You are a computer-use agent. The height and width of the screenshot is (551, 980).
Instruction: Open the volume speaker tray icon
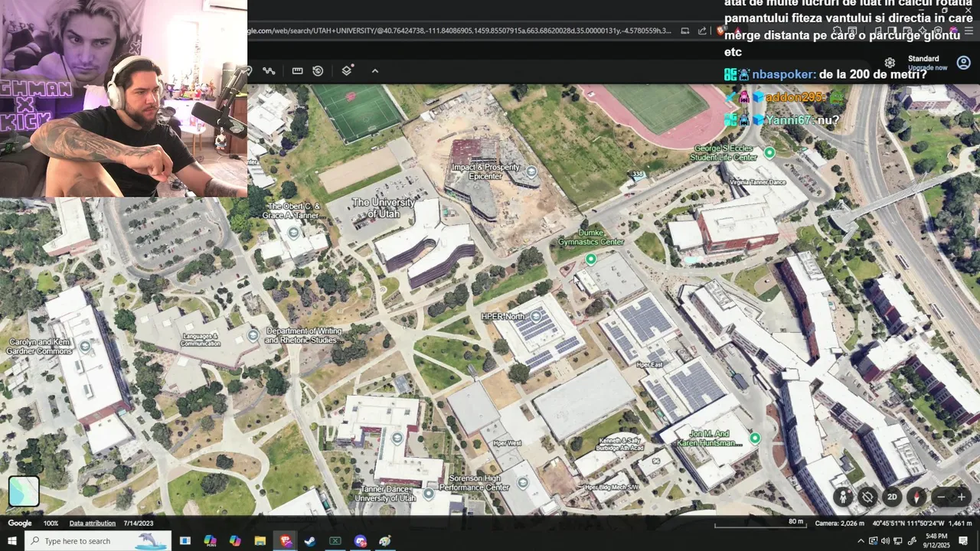(885, 541)
